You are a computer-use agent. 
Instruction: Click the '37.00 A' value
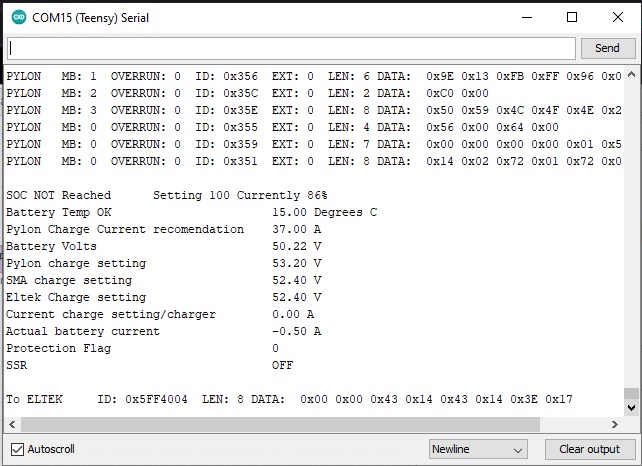[296, 229]
